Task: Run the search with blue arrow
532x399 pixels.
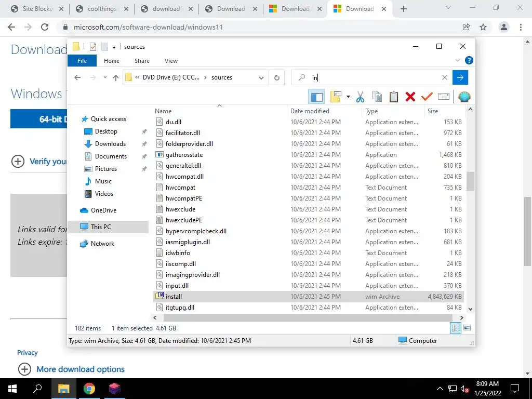Action: pyautogui.click(x=460, y=78)
